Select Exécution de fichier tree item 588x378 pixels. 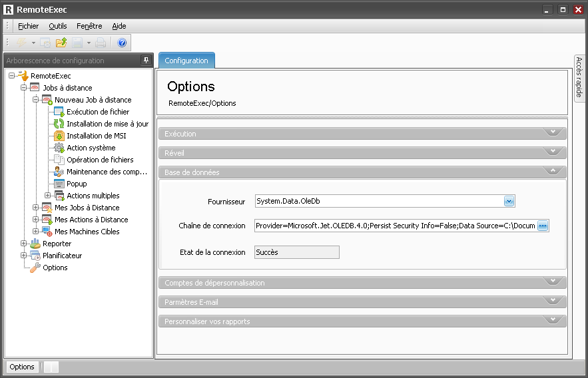pos(98,112)
